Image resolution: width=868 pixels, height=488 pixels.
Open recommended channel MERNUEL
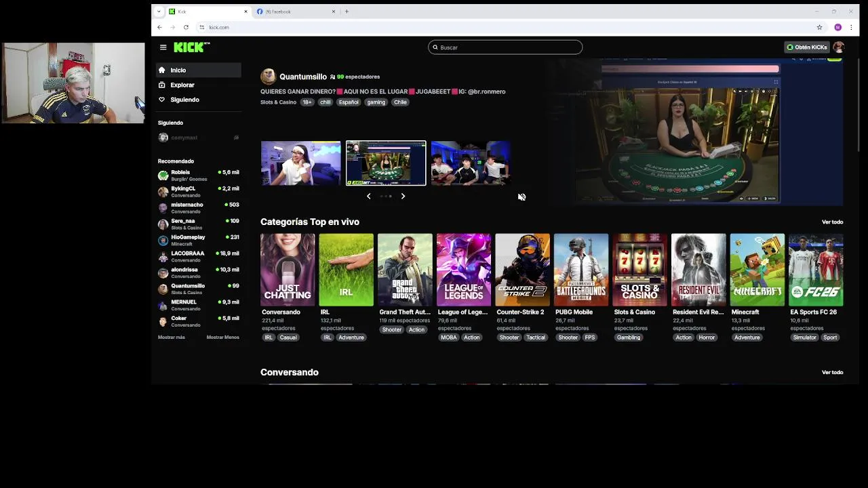[x=198, y=306]
